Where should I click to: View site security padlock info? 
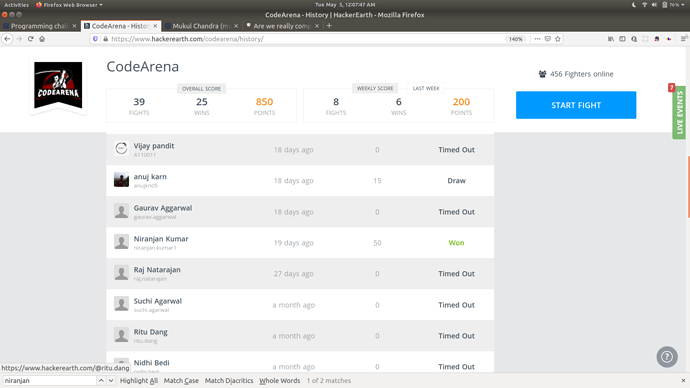[x=106, y=39]
